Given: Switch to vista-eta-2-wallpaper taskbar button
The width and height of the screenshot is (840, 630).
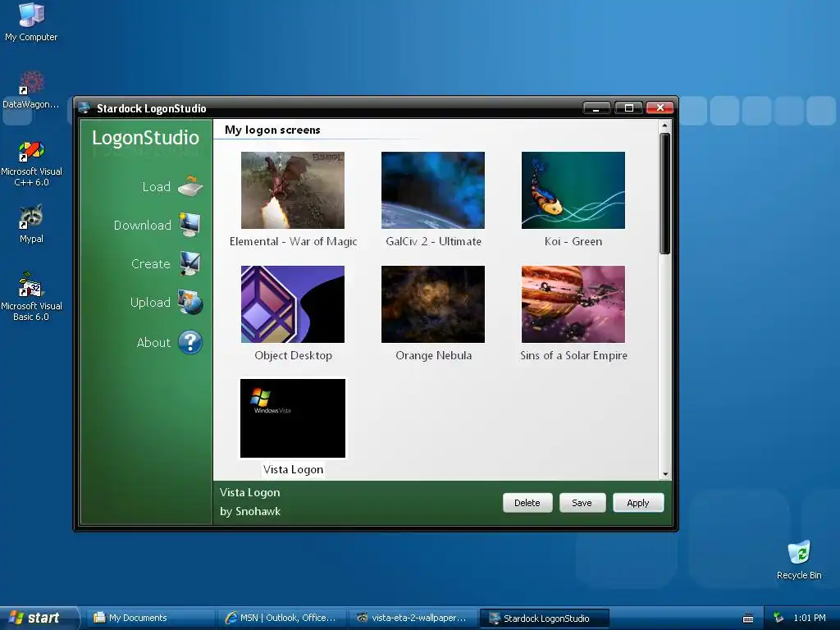Looking at the screenshot, I should 414,619.
